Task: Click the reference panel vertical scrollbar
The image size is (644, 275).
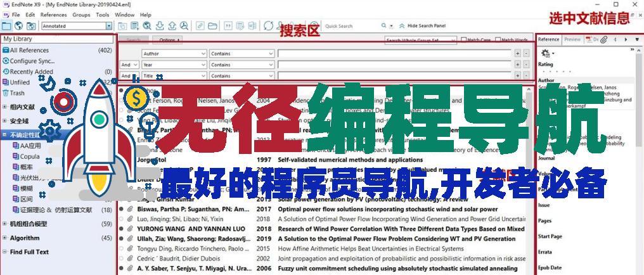Action: (639, 160)
